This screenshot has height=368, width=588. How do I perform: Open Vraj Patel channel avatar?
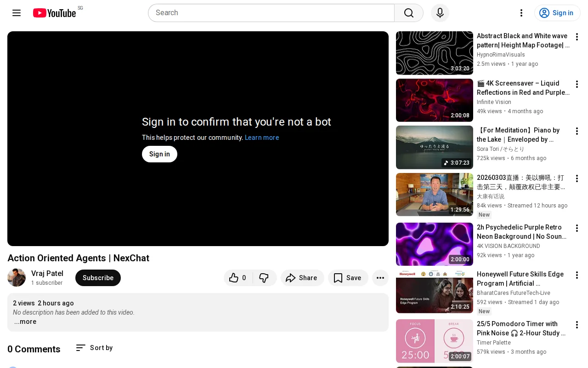tap(17, 278)
